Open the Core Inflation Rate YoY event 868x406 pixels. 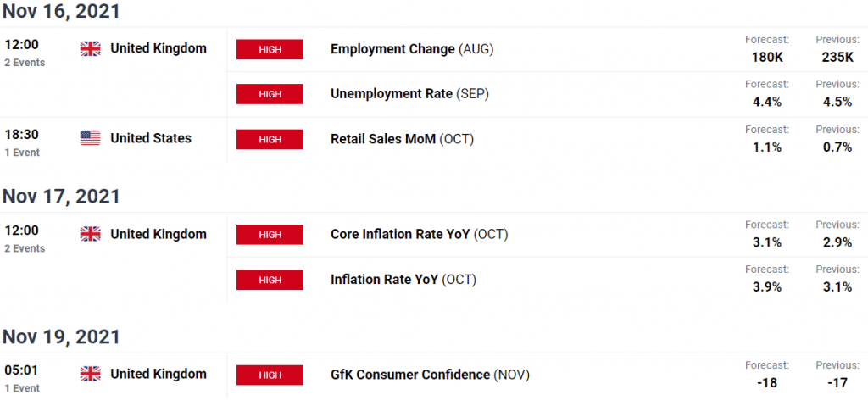coord(419,235)
